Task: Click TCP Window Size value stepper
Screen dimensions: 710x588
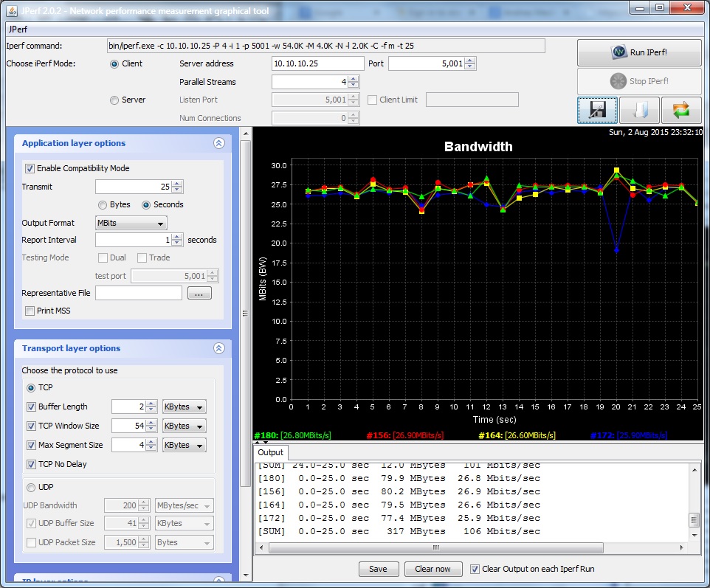Action: tap(134, 426)
